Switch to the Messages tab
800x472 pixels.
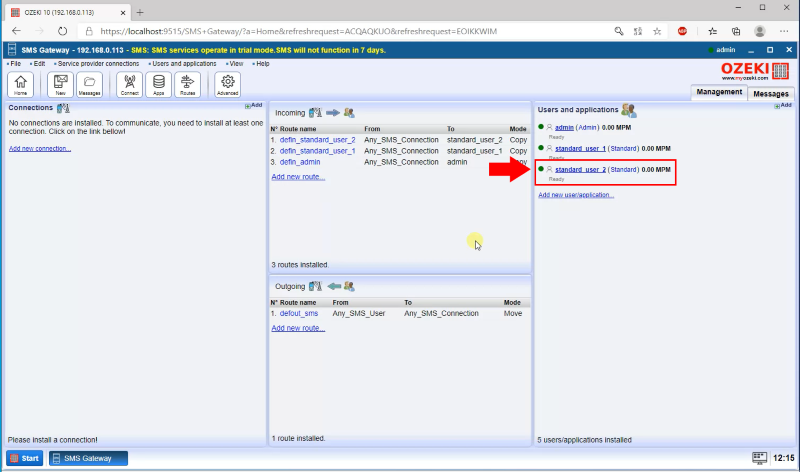pyautogui.click(x=770, y=94)
